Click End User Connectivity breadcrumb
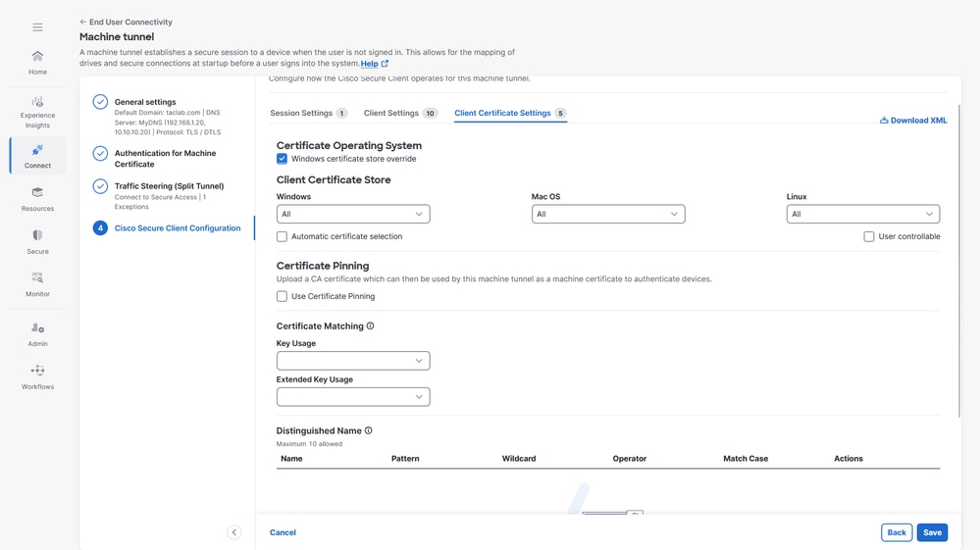This screenshot has height=550, width=980. (130, 22)
